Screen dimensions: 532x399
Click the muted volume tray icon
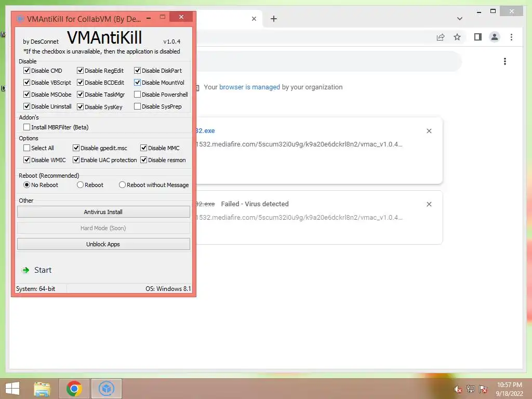point(458,389)
